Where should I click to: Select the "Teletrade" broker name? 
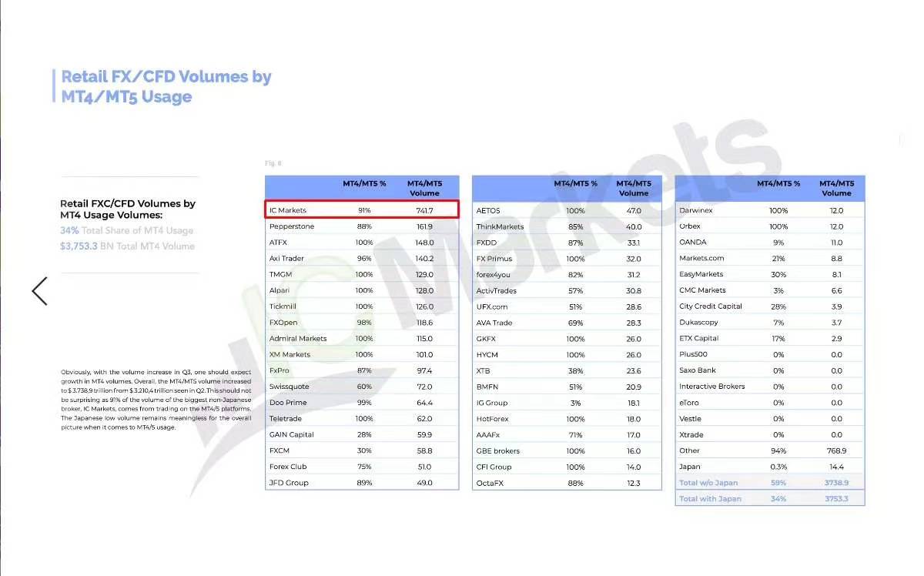coord(286,419)
